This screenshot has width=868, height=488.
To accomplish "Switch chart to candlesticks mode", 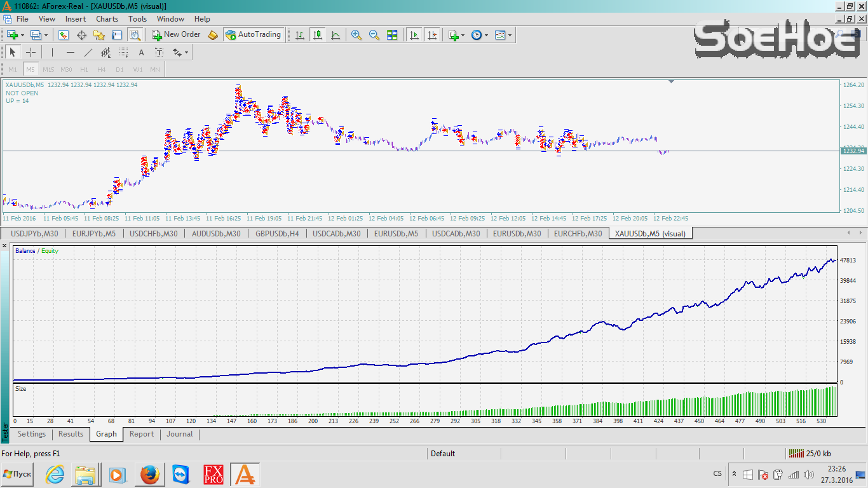I will [318, 35].
